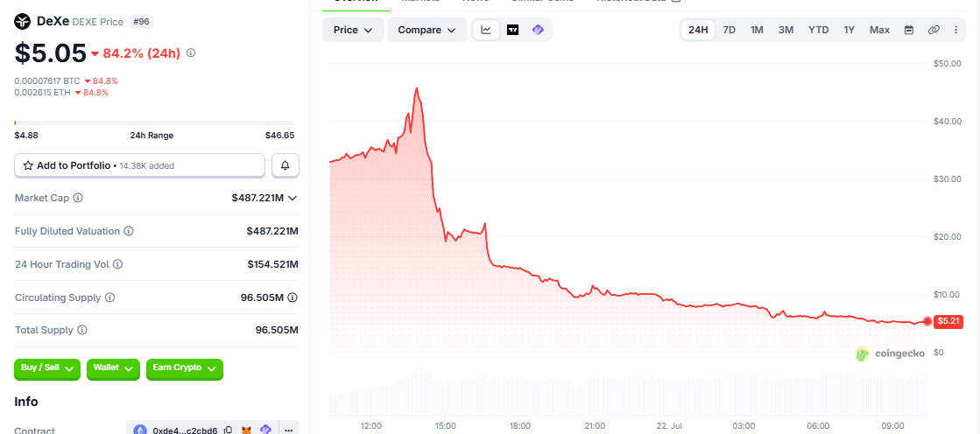The width and height of the screenshot is (980, 434).
Task: Click the 0.002615 ETH price text
Action: tap(43, 93)
